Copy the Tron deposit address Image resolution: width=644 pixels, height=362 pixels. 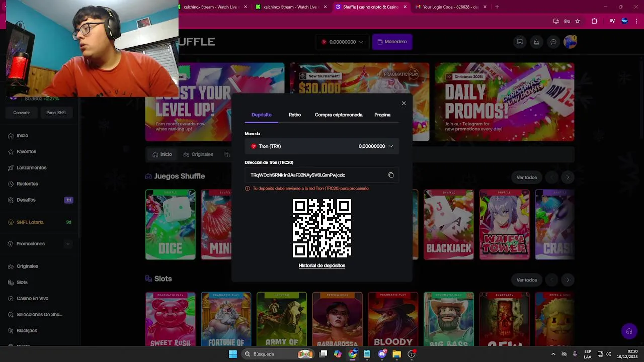(391, 175)
